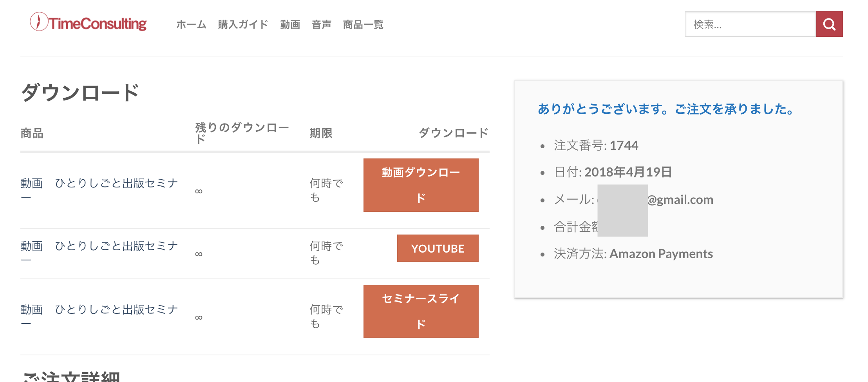The width and height of the screenshot is (868, 382).
Task: Navigate to 商品一覧 page
Action: (x=363, y=25)
